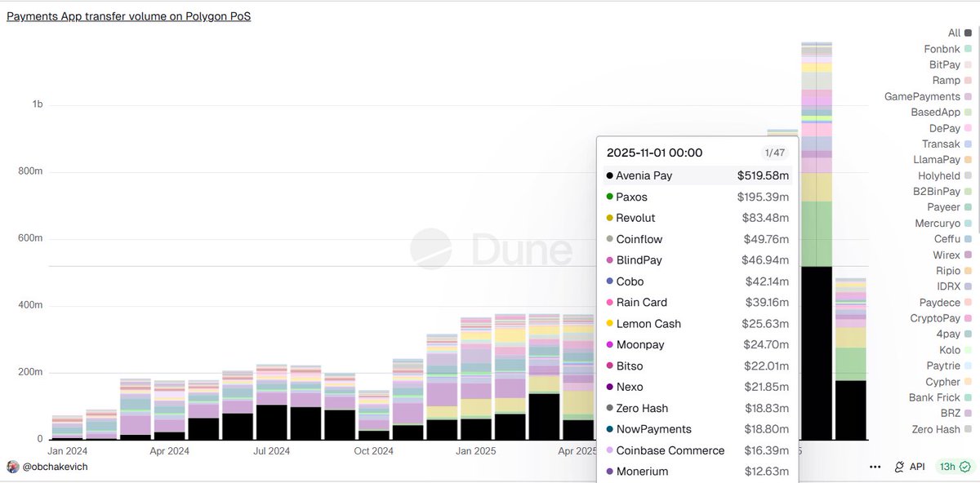Click the 13h refresh status badge
This screenshot has height=483, width=980.
point(955,467)
